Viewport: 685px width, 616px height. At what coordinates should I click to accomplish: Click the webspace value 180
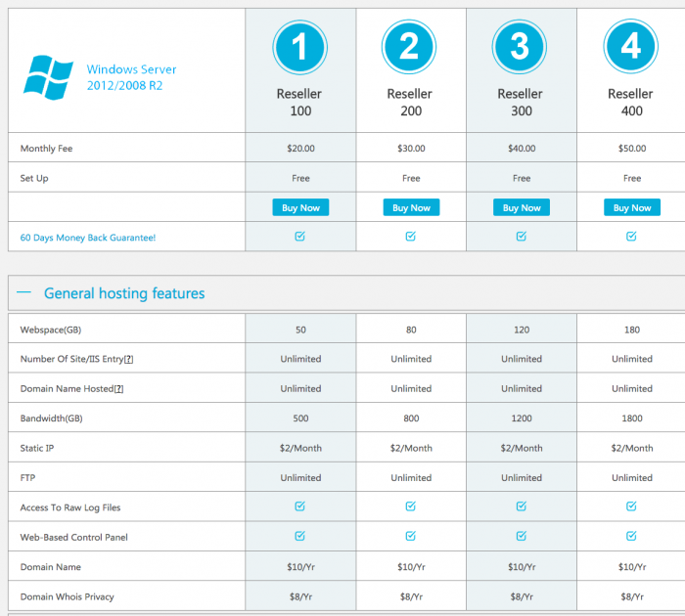click(x=632, y=330)
